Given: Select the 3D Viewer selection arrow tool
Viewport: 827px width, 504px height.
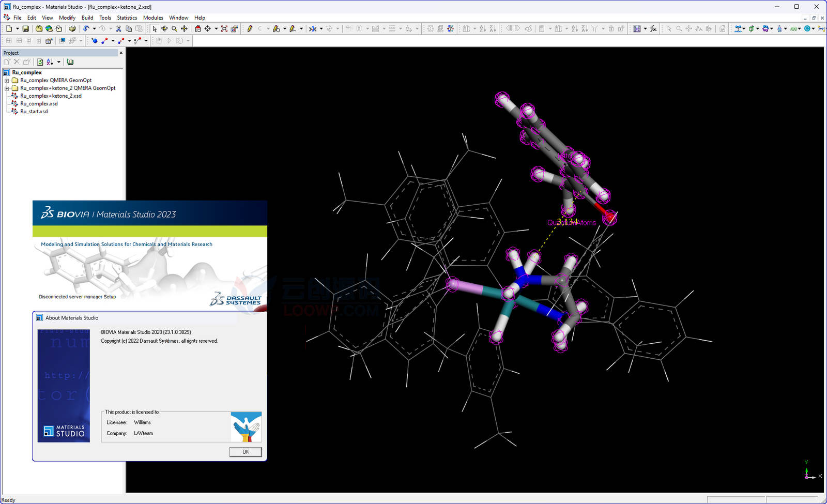Looking at the screenshot, I should 155,29.
